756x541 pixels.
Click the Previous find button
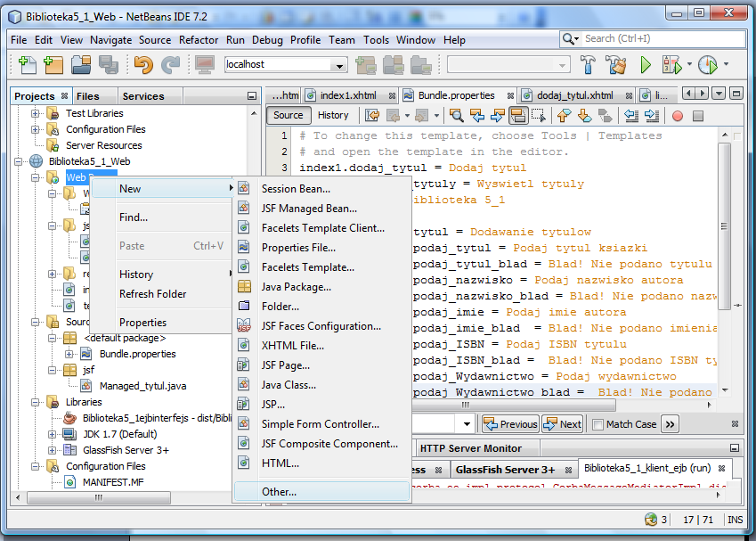tap(510, 424)
